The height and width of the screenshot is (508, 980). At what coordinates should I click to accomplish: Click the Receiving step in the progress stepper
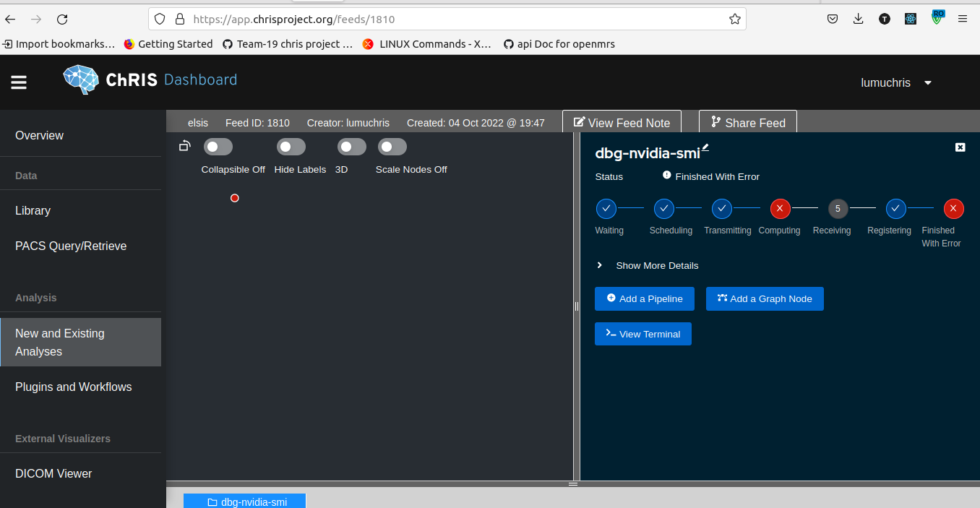pos(837,208)
